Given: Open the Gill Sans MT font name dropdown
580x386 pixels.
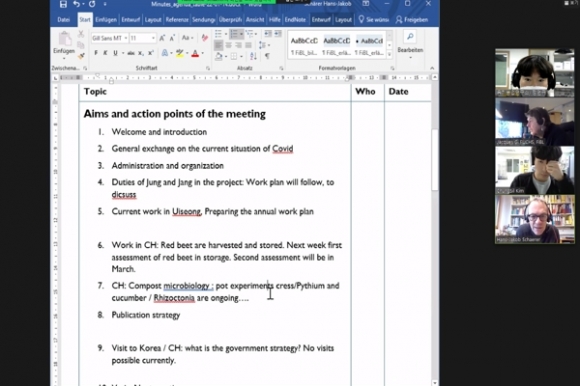Looking at the screenshot, I should point(126,38).
